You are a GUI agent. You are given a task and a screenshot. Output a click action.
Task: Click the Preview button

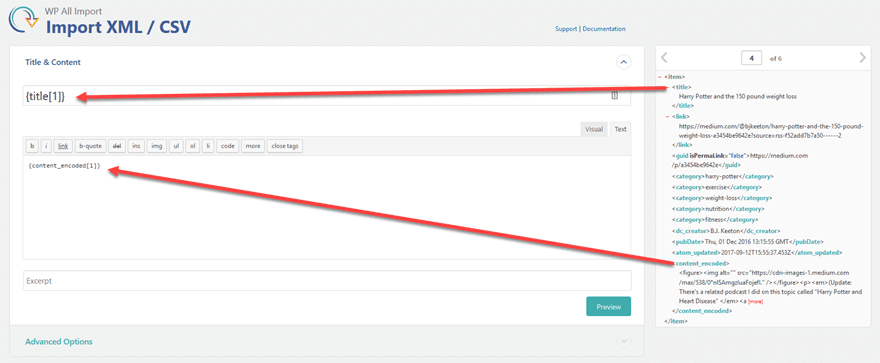coord(608,307)
